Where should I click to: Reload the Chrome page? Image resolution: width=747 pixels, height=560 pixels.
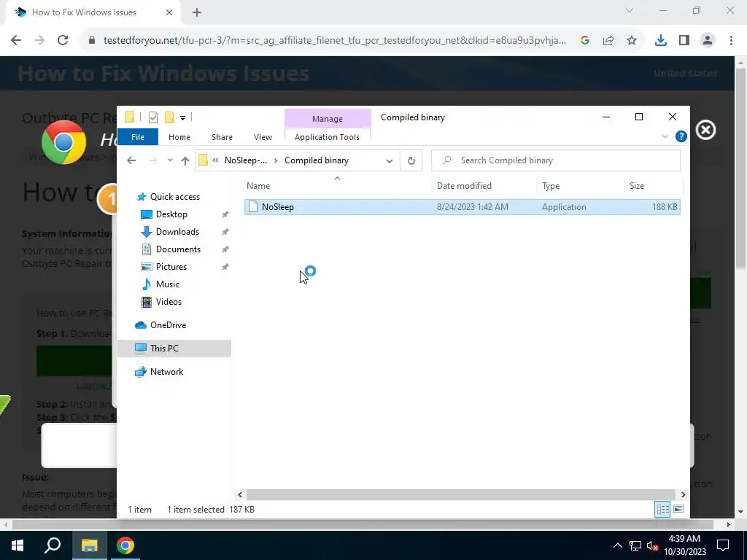pyautogui.click(x=63, y=41)
